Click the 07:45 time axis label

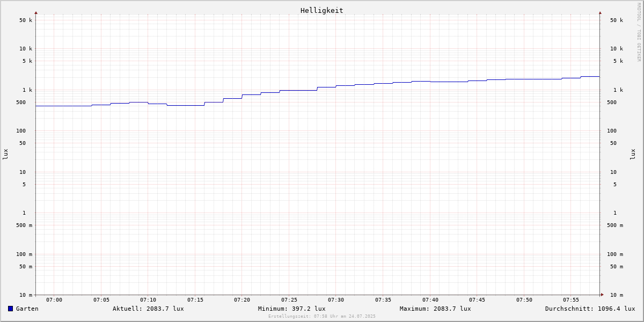coord(477,300)
